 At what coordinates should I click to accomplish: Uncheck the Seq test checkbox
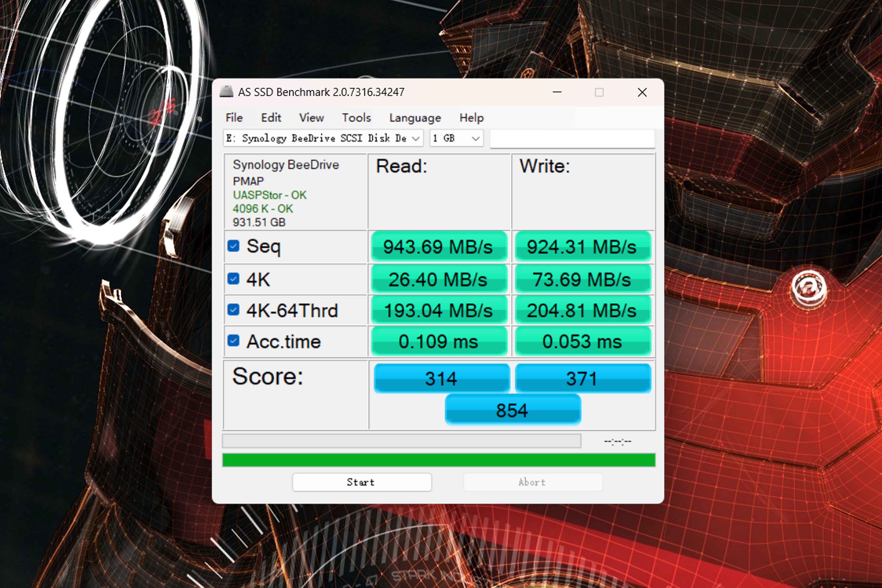coord(233,246)
